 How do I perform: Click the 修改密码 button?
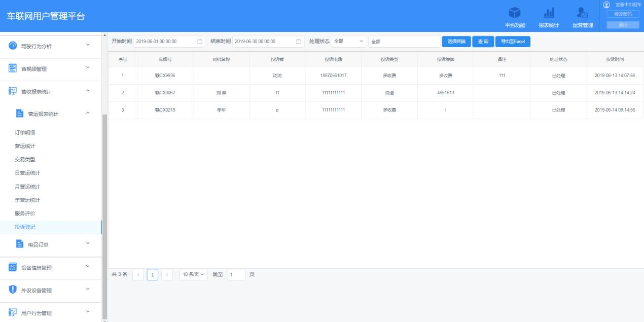[623, 14]
